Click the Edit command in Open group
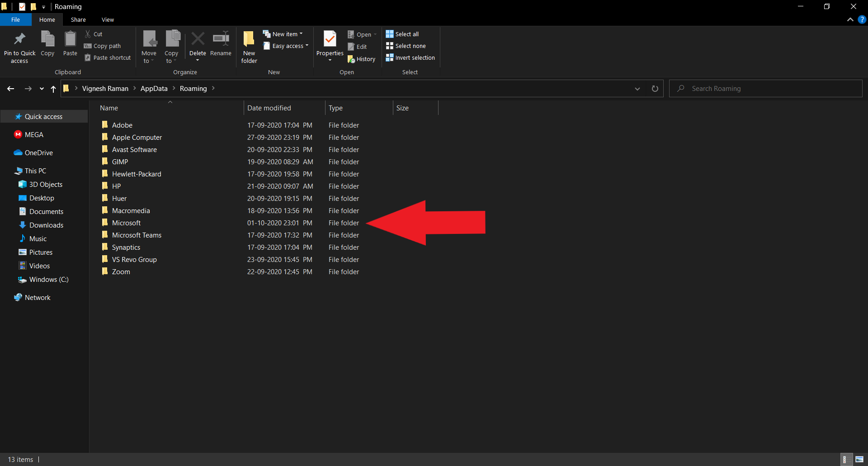This screenshot has height=466, width=868. pyautogui.click(x=357, y=47)
